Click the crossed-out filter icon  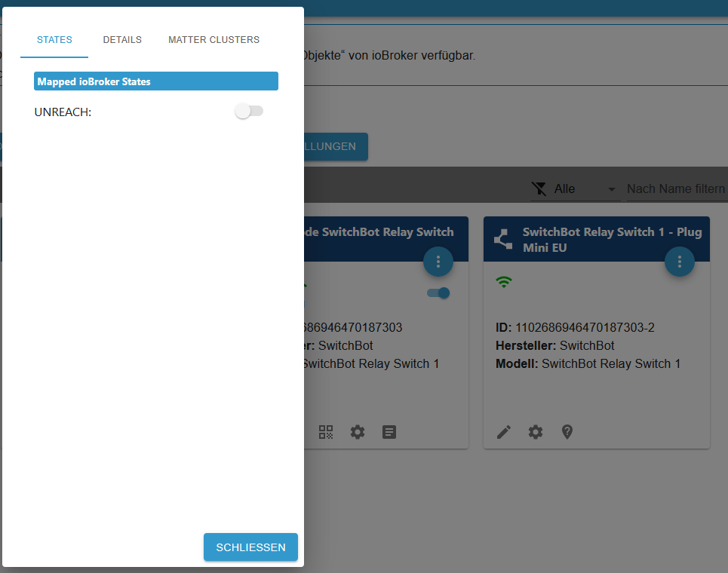tap(539, 188)
